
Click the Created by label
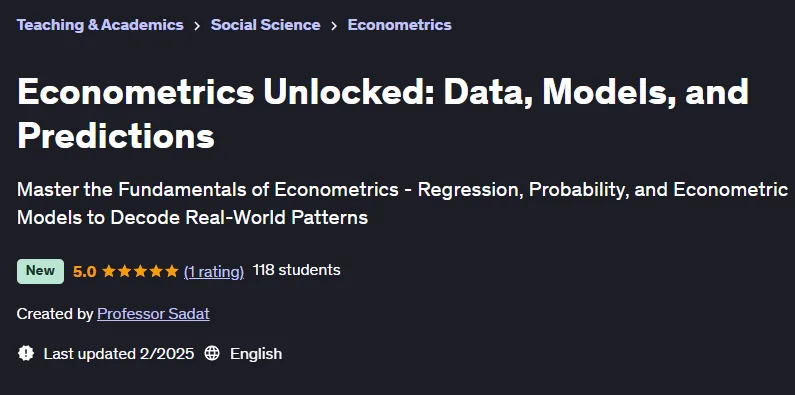[x=55, y=314]
